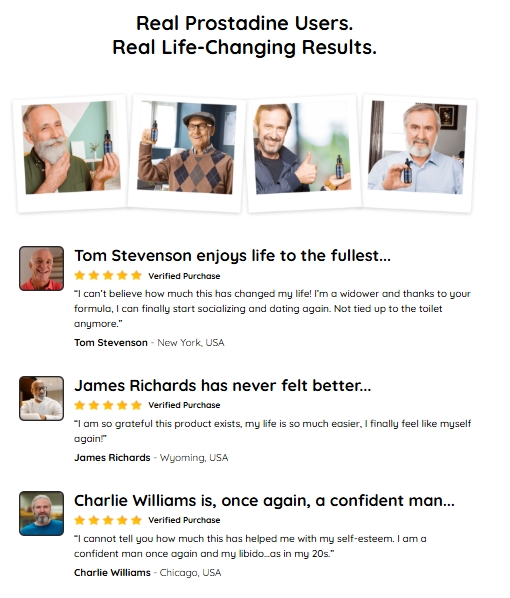The width and height of the screenshot is (510, 598).
Task: Click Verified Purchase label under Charlie Williams
Action: click(x=184, y=520)
